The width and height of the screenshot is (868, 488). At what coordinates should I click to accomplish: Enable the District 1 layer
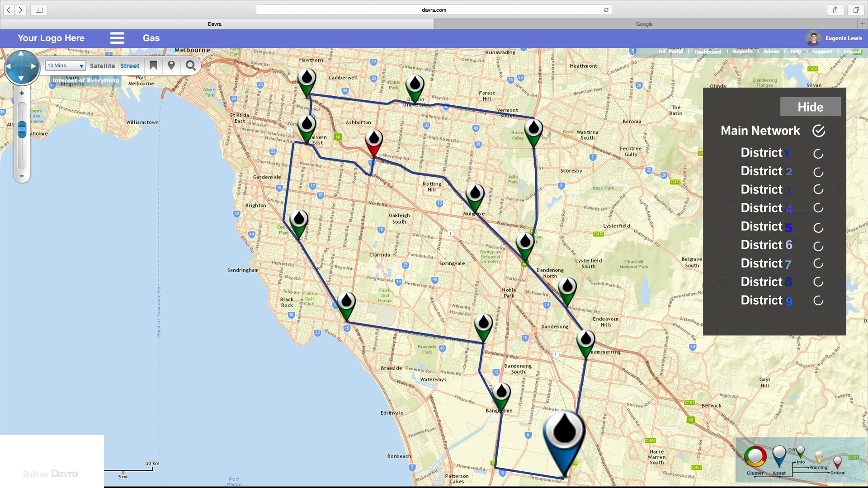(x=818, y=154)
